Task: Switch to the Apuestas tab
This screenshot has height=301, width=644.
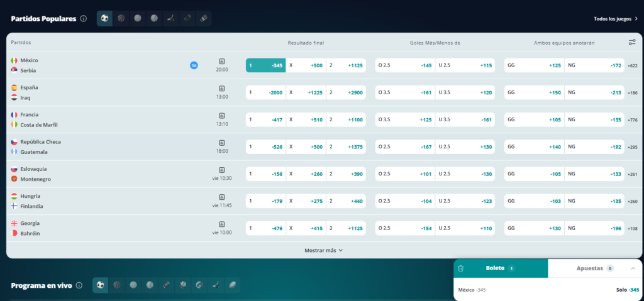Action: coord(595,268)
